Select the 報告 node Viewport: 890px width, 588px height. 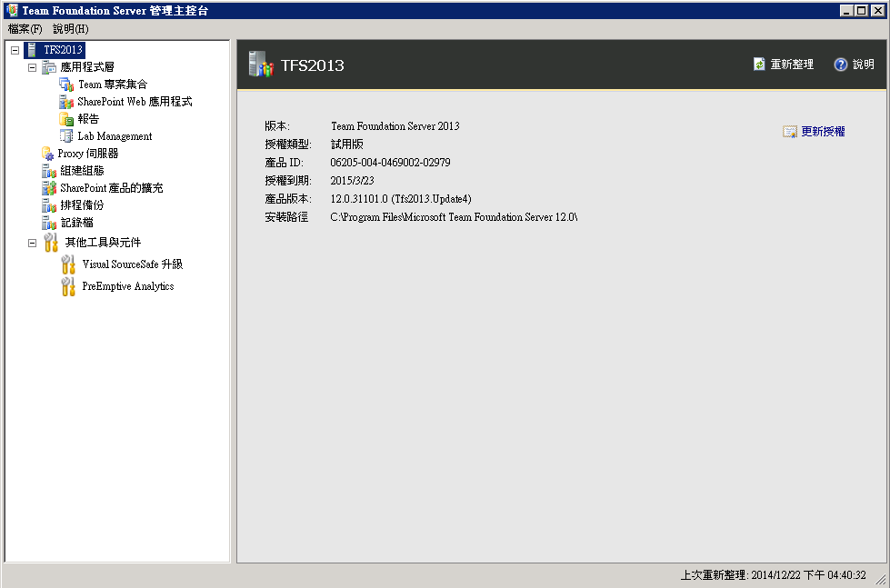[88, 119]
